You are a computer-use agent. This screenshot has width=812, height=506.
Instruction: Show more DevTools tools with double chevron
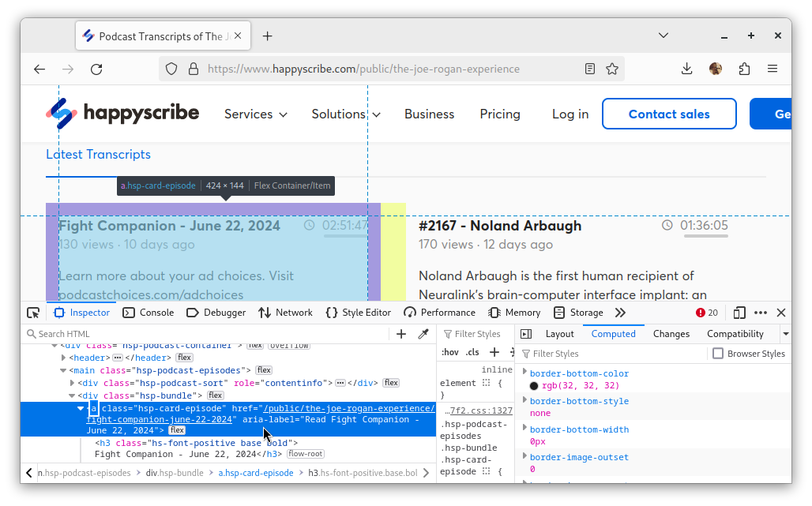[x=620, y=313]
